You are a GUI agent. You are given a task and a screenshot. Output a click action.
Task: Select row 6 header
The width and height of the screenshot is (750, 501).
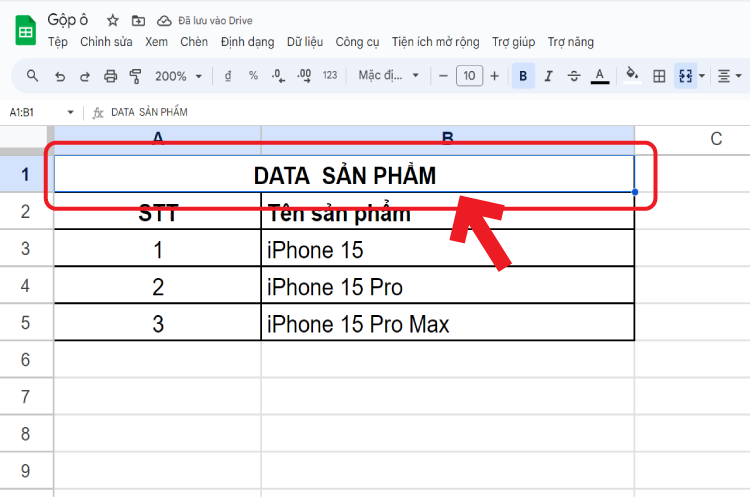tap(26, 359)
